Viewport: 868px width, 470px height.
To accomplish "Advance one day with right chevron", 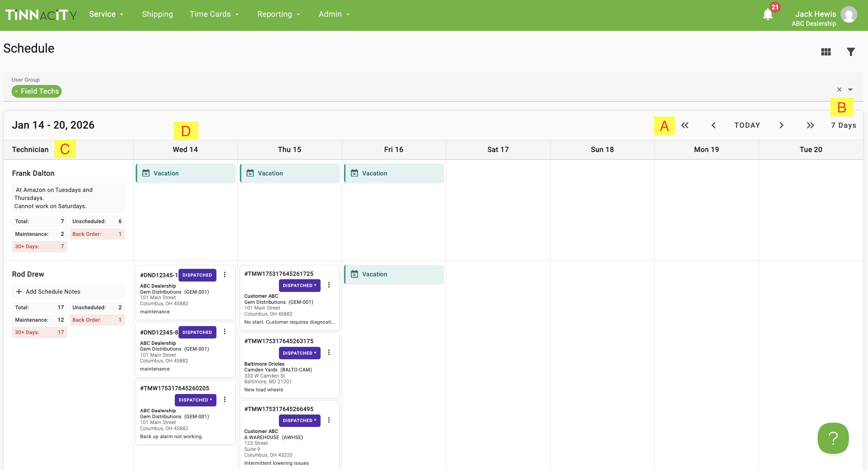I will pyautogui.click(x=781, y=125).
